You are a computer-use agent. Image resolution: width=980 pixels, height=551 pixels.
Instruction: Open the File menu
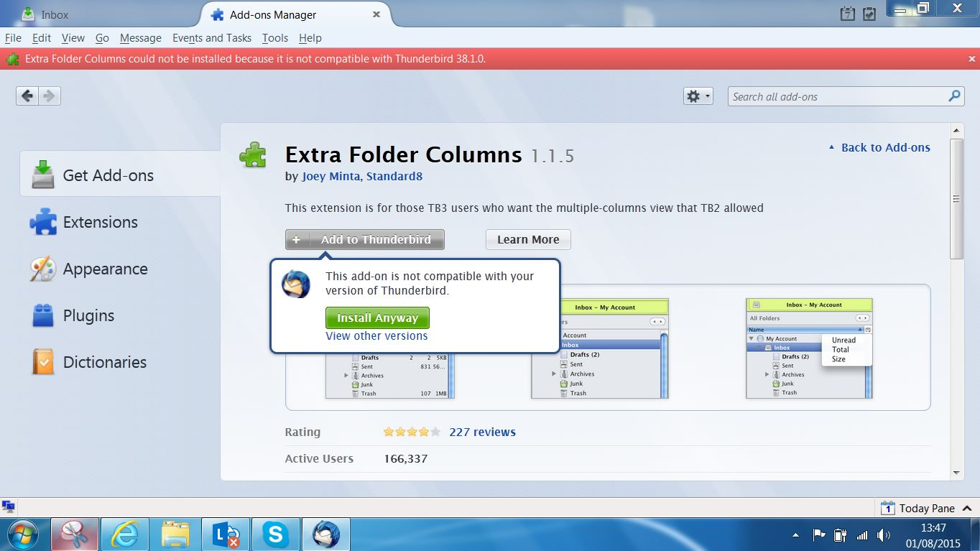[x=13, y=38]
